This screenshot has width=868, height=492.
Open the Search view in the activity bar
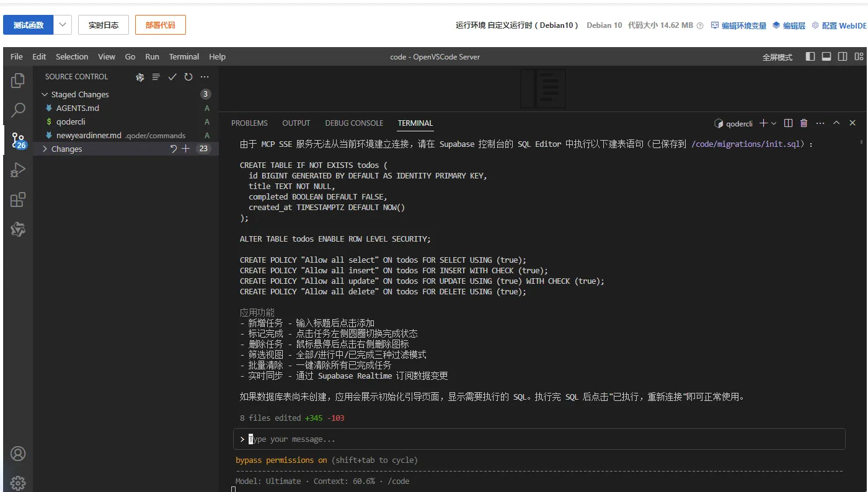click(17, 109)
